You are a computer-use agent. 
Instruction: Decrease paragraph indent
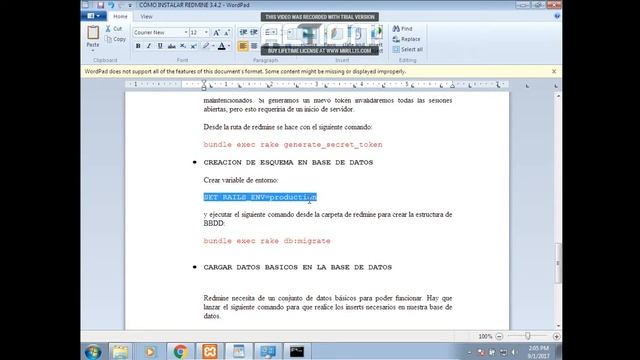[x=243, y=32]
